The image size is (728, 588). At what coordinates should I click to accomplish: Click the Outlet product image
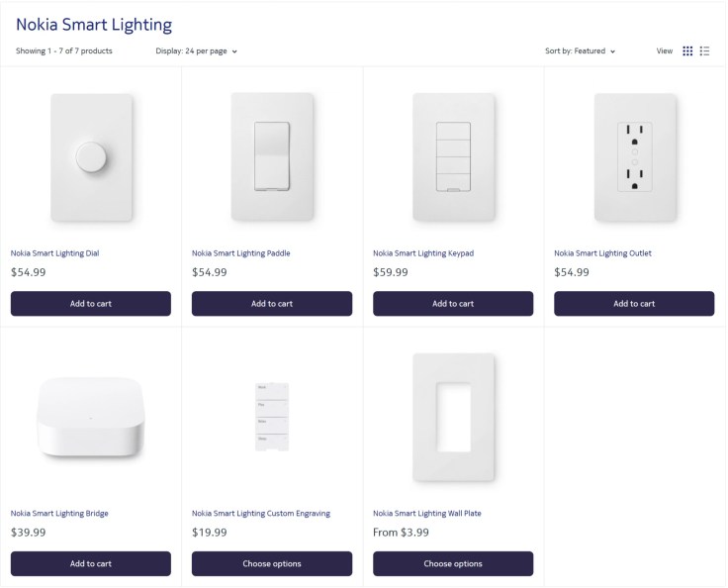point(634,156)
